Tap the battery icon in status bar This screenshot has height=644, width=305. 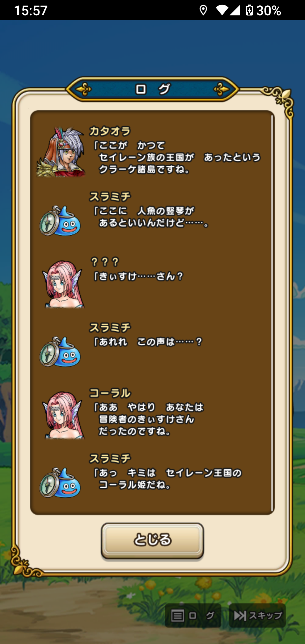(x=249, y=10)
